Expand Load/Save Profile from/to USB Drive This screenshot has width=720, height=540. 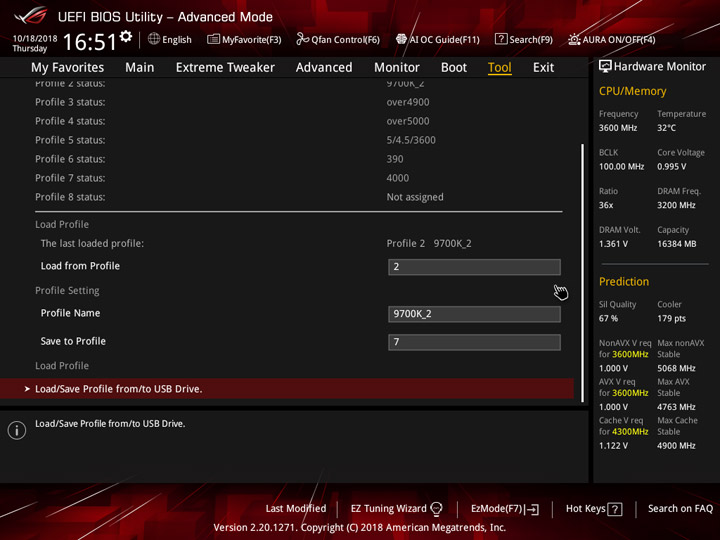tap(287, 389)
